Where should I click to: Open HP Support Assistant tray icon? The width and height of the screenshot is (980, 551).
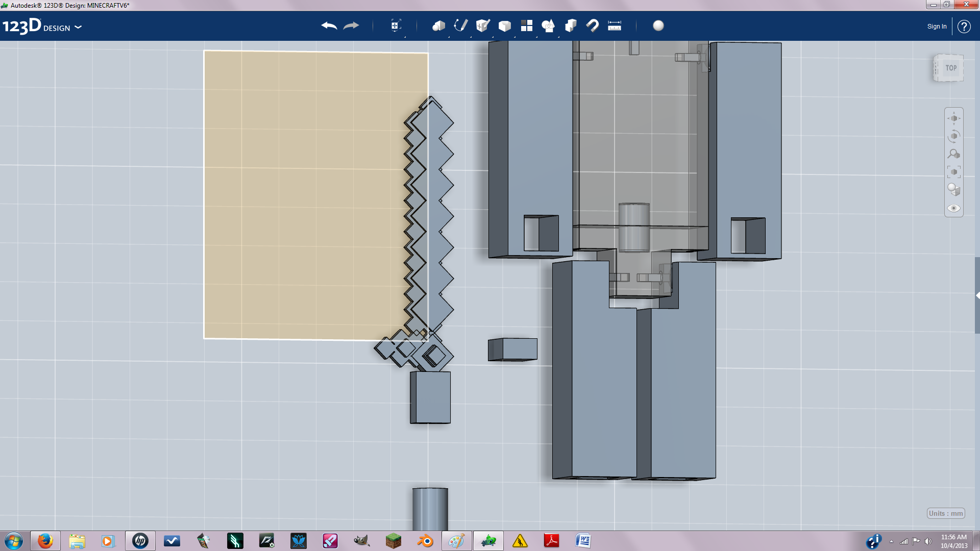click(x=874, y=541)
